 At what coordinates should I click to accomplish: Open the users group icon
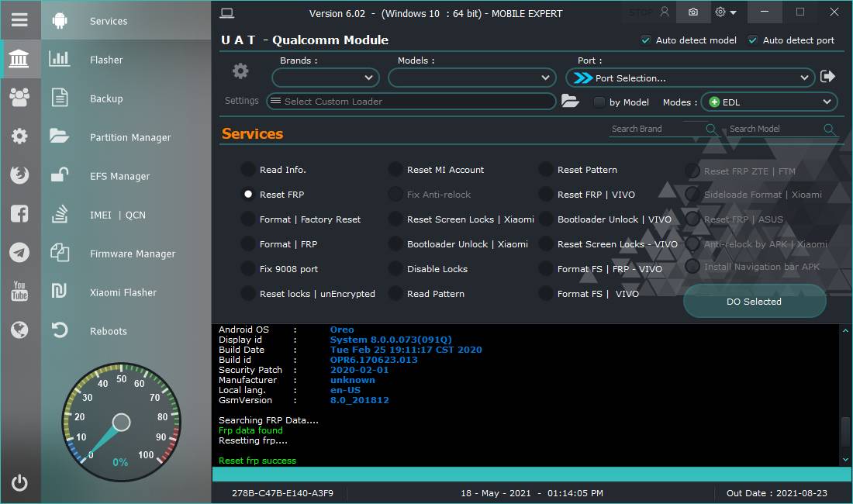[x=19, y=98]
